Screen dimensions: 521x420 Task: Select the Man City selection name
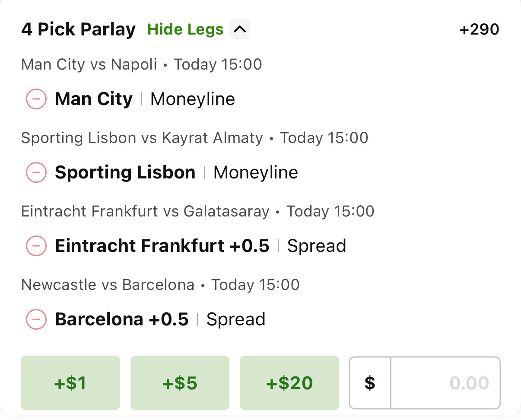coord(94,99)
